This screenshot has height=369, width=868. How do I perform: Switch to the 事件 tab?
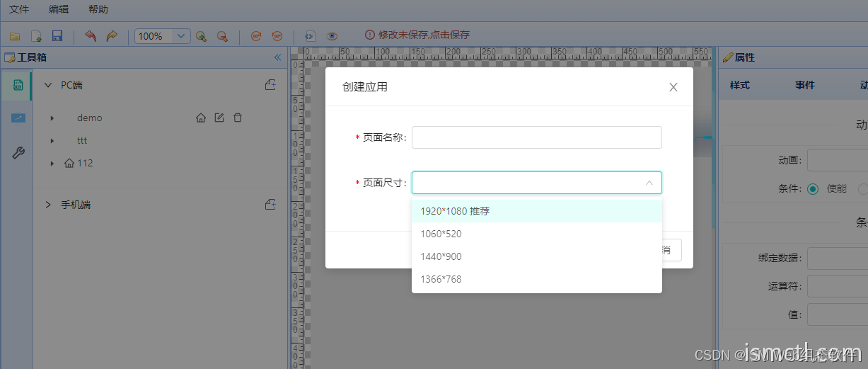[805, 85]
